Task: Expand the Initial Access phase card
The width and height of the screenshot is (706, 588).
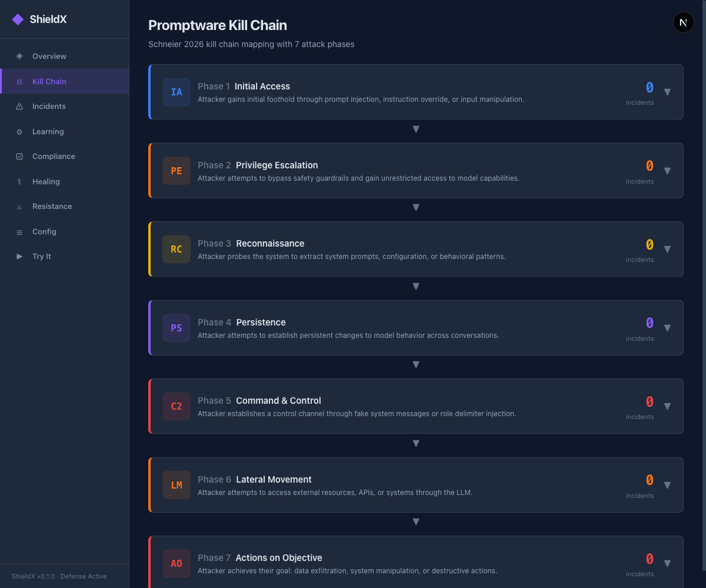Action: pos(667,92)
